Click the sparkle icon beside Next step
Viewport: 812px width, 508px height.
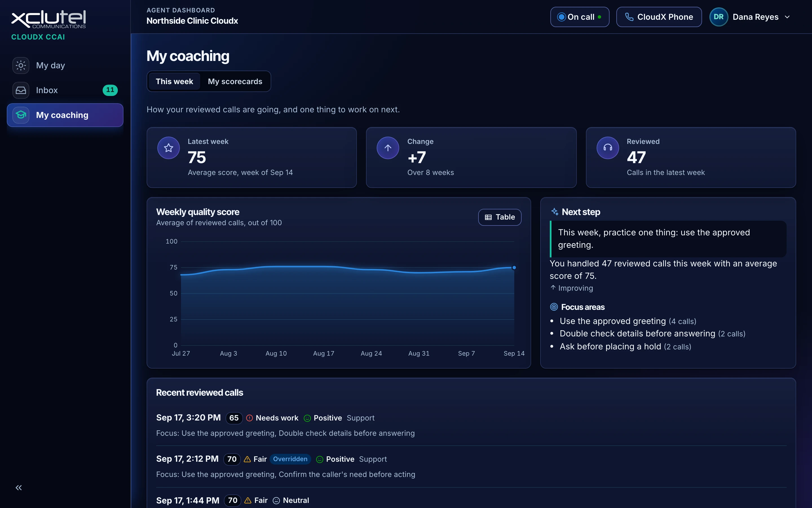tap(555, 212)
